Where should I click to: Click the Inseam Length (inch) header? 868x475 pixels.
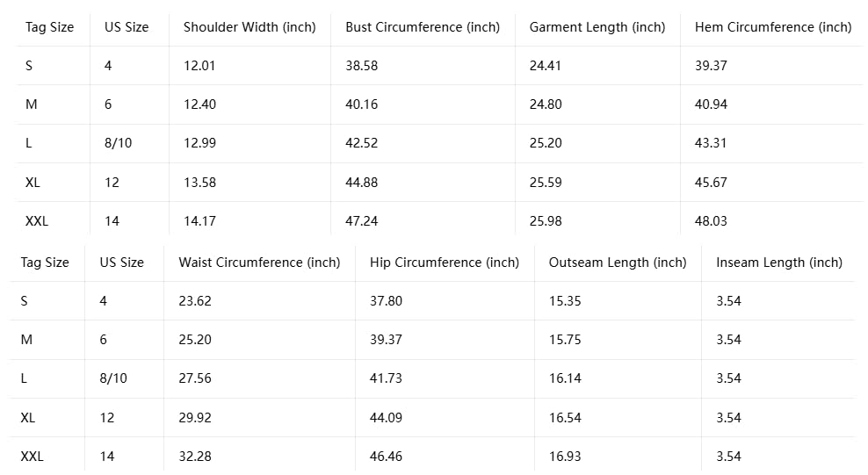pos(779,263)
